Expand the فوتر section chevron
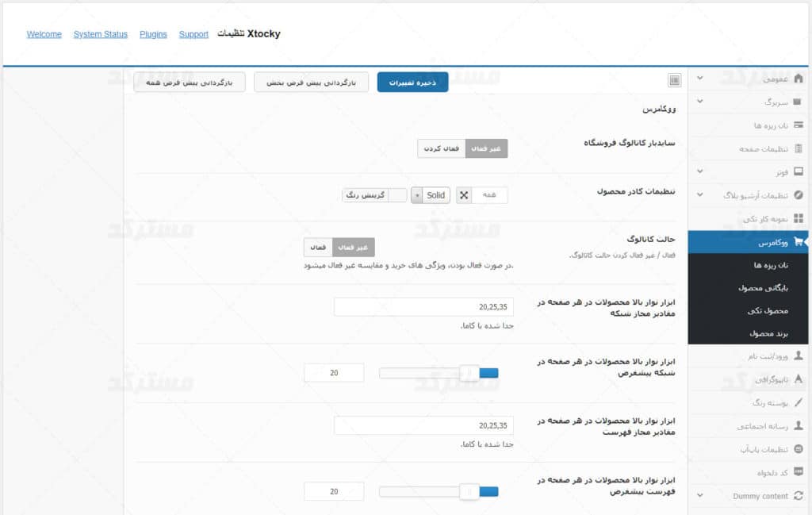Screen dimensions: 812x515 699,171
